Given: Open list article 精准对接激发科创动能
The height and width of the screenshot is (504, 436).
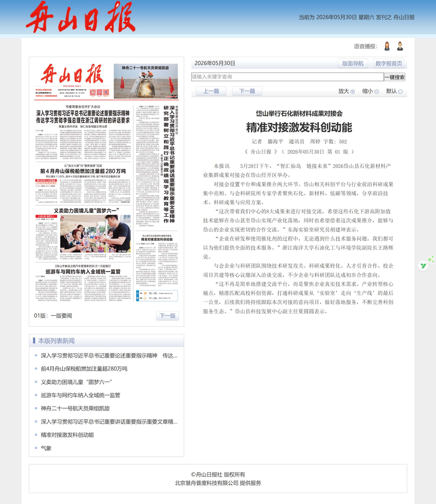Looking at the screenshot, I should coord(67,435).
